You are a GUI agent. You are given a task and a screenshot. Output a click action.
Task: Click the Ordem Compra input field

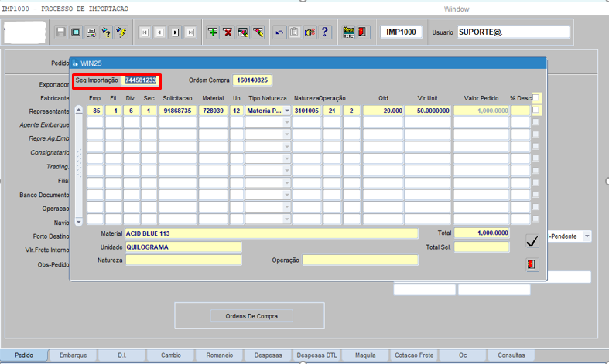click(252, 80)
